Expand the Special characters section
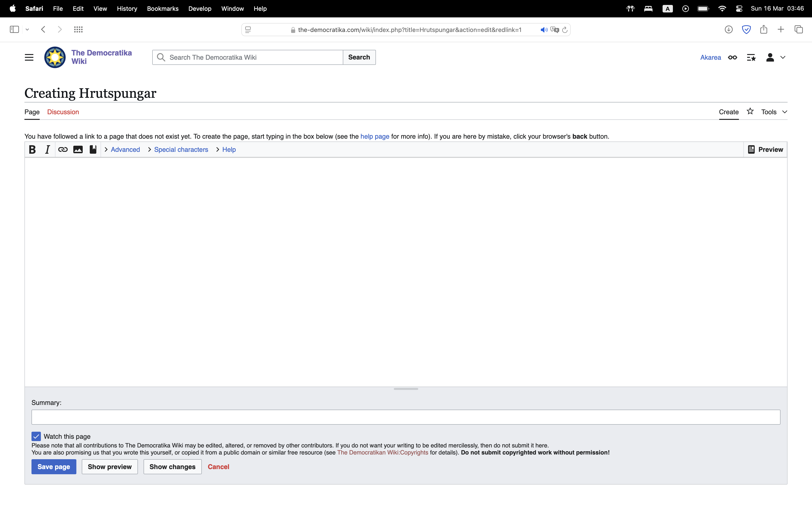 point(181,149)
